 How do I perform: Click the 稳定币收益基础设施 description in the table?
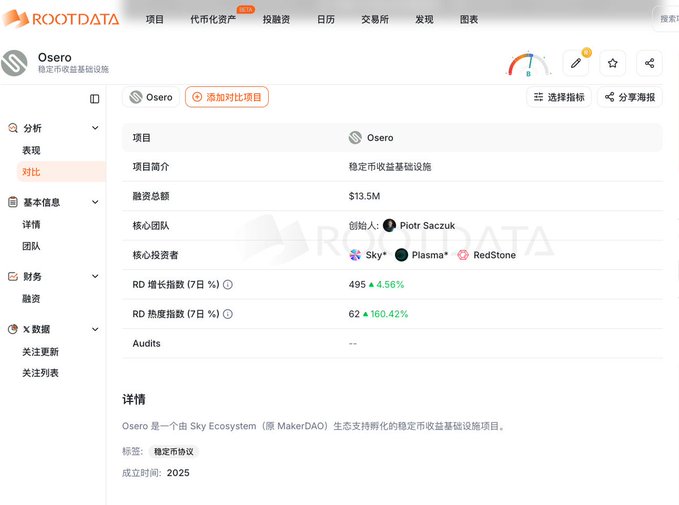pos(390,167)
